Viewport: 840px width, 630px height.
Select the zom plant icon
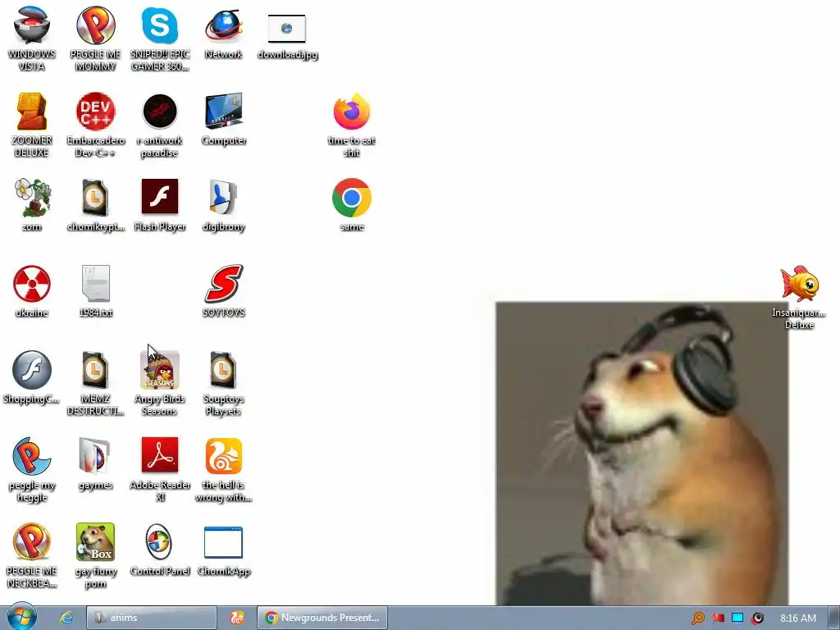pos(32,198)
